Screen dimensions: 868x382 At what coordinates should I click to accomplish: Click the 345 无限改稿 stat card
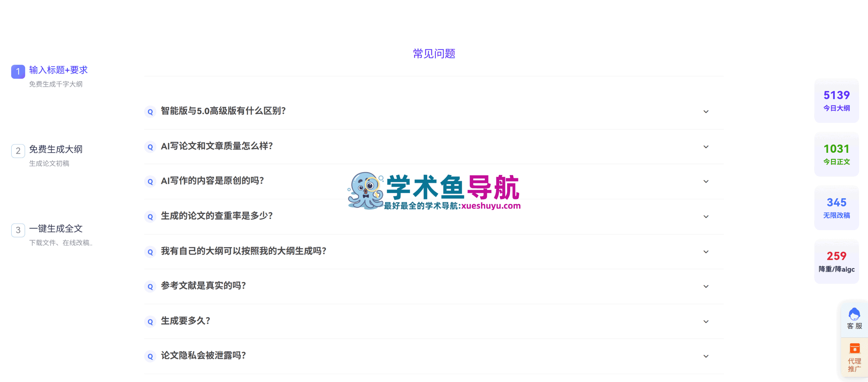836,208
